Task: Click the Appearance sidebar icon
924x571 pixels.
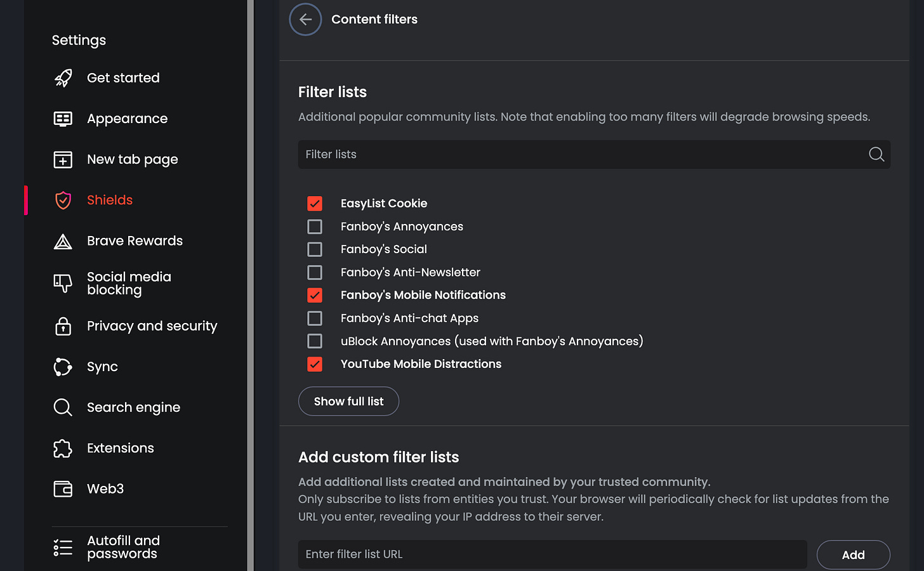Action: pyautogui.click(x=63, y=119)
